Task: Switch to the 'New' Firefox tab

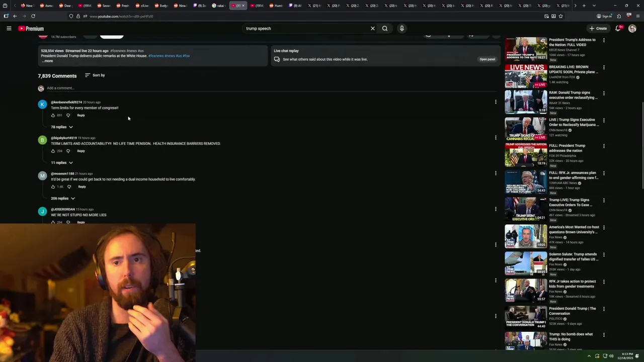Action: click(27, 6)
